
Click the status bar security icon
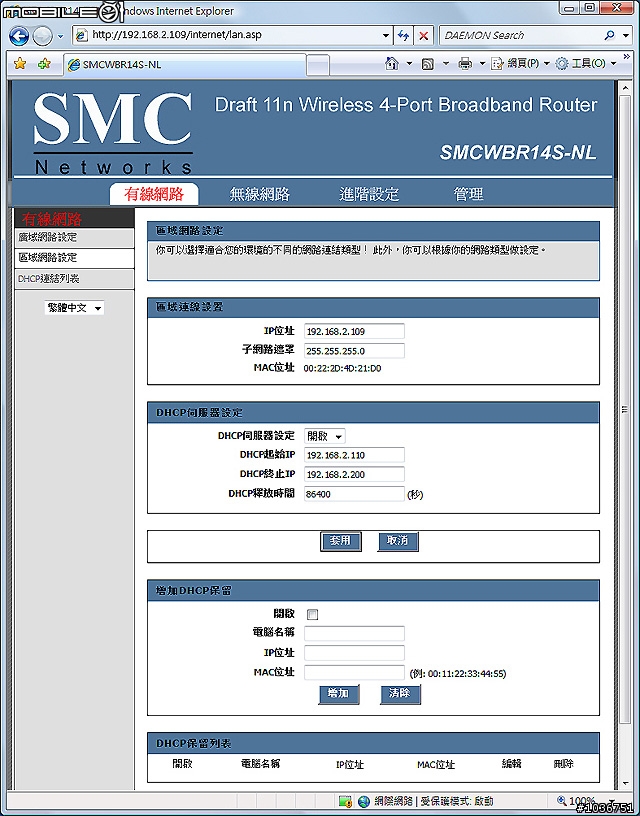345,801
